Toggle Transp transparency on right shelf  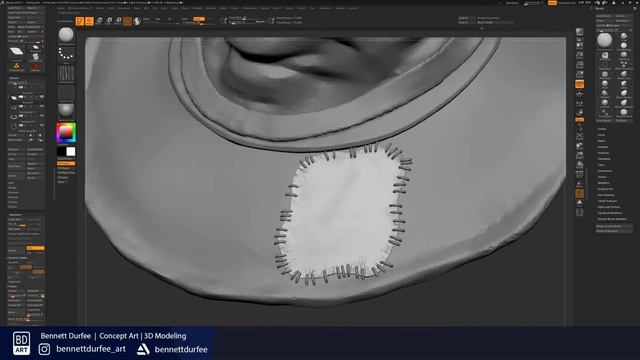coord(580,184)
